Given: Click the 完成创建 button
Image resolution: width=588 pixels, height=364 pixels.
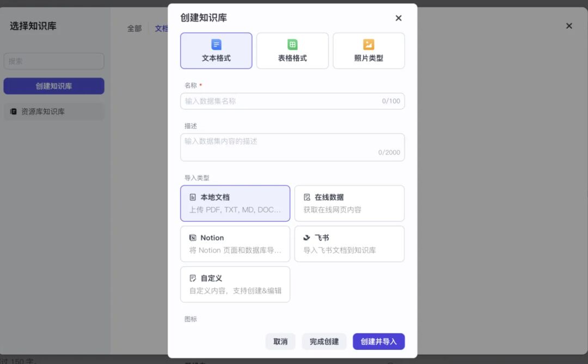Looking at the screenshot, I should 324,342.
